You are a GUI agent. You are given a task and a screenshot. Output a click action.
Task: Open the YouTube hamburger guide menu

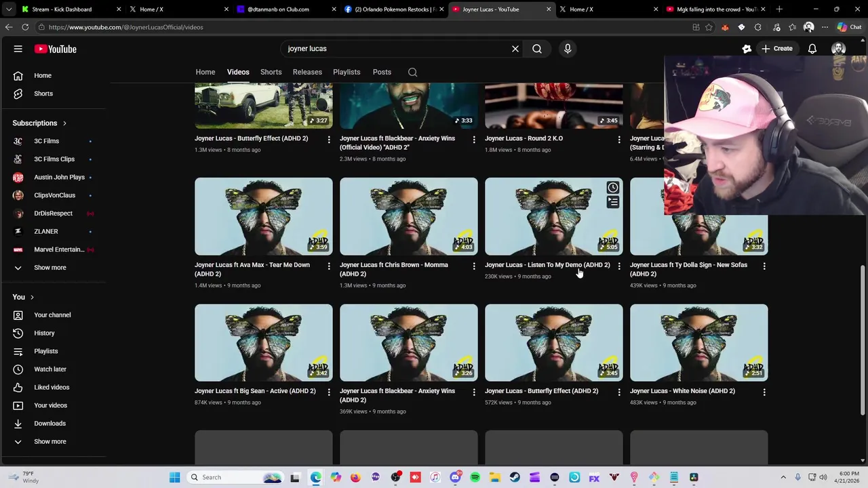click(18, 49)
